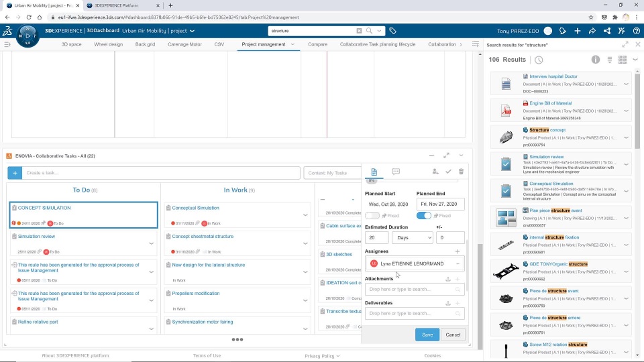
Task: Clear the structure search text
Action: click(359, 31)
